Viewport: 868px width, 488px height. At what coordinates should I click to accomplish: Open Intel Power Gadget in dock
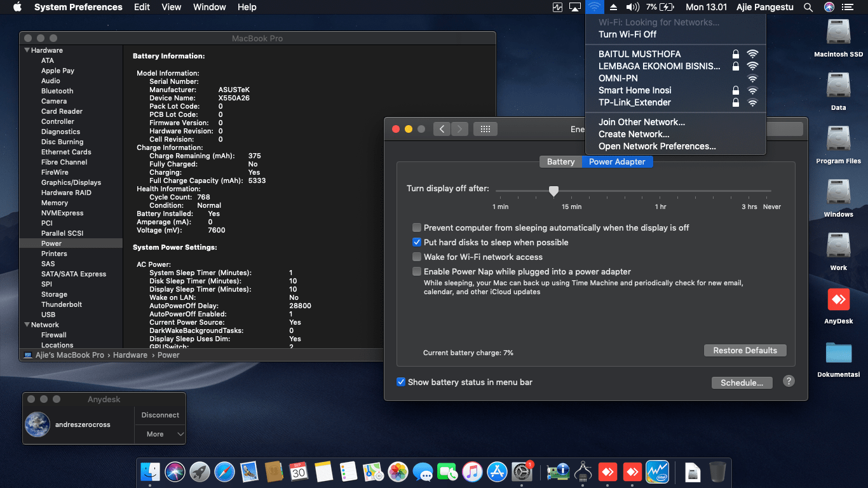(657, 471)
